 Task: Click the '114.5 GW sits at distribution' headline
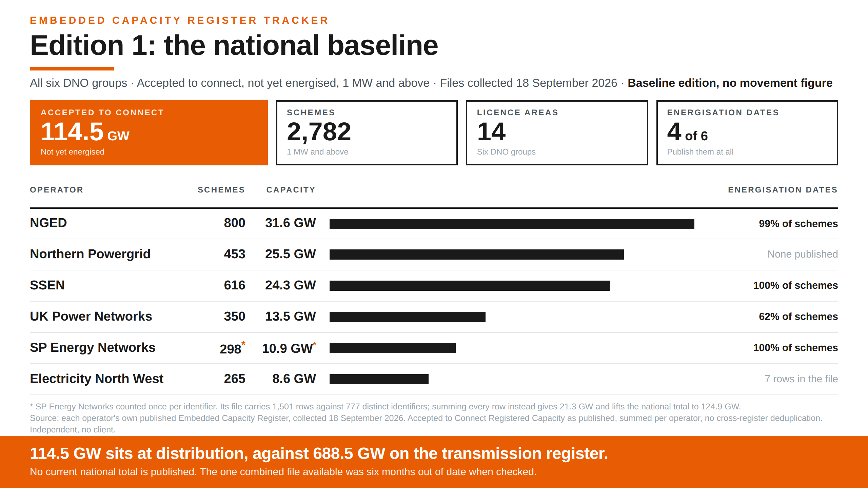tap(319, 453)
